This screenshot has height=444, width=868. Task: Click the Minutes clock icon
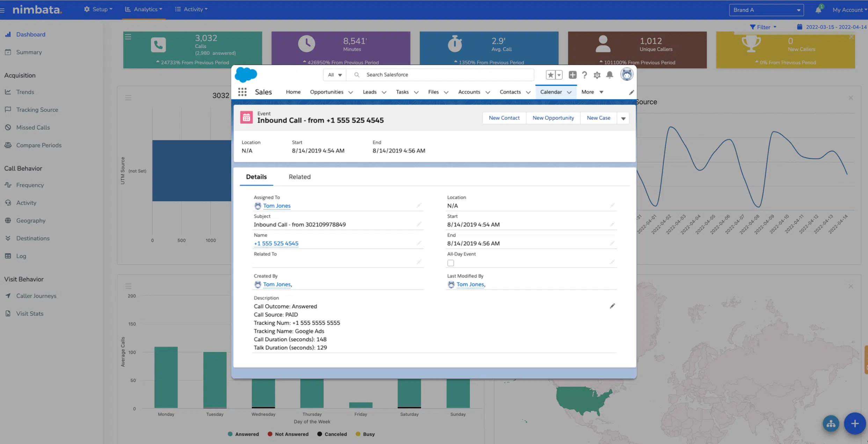click(306, 44)
